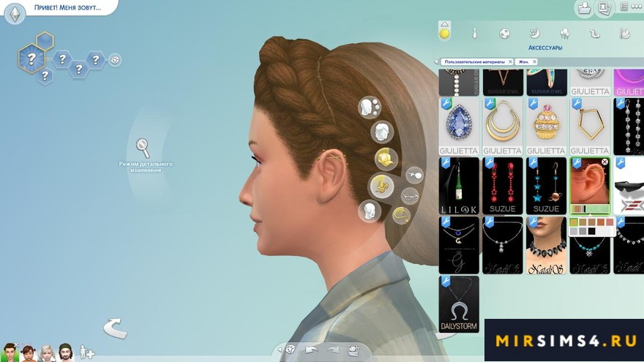The width and height of the screenshot is (644, 362).
Task: Choose the necklace sub-category bubble
Action: (401, 215)
